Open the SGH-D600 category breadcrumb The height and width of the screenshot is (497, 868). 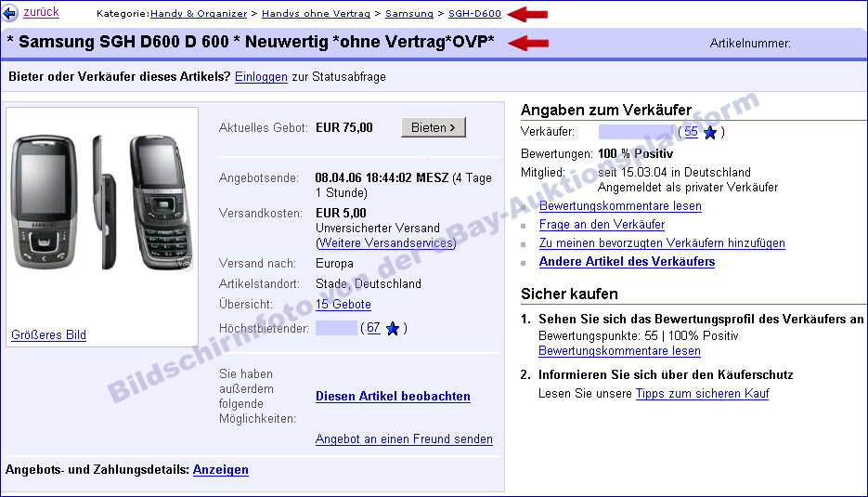point(474,13)
